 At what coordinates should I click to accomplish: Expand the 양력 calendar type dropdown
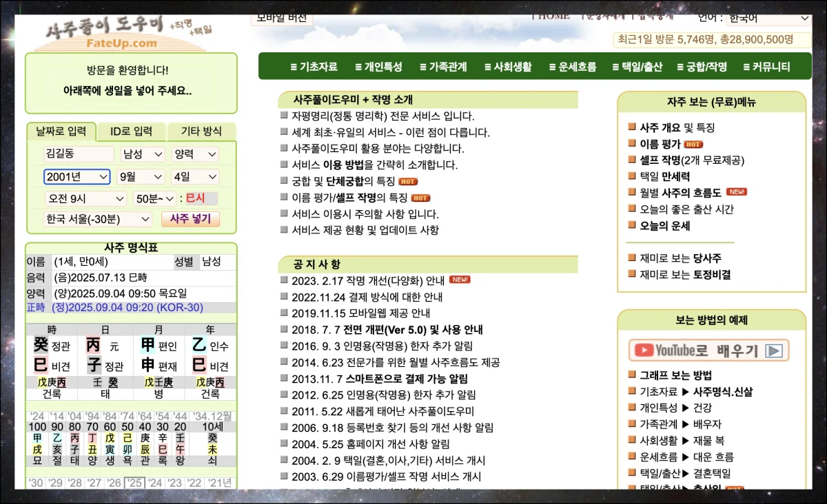[x=194, y=154]
